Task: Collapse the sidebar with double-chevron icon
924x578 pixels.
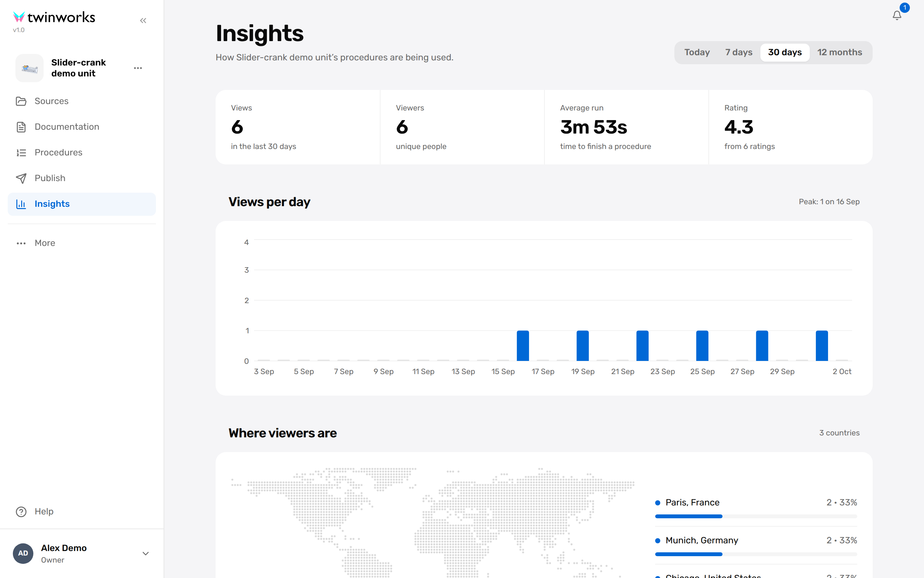Action: pos(143,21)
